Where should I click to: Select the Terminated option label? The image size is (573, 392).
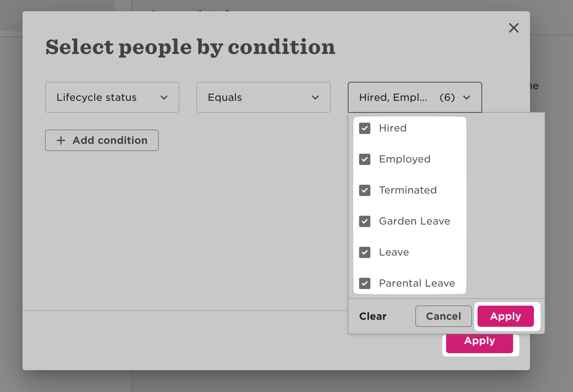pos(408,190)
